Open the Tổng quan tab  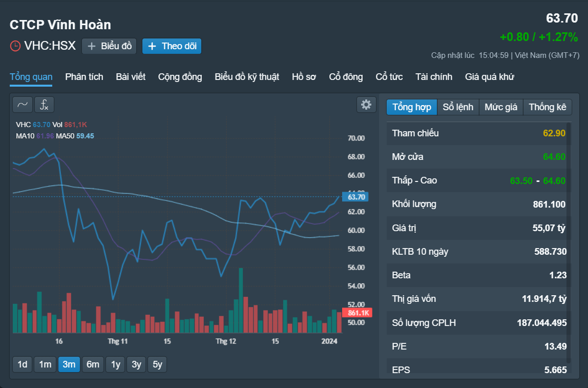[31, 77]
